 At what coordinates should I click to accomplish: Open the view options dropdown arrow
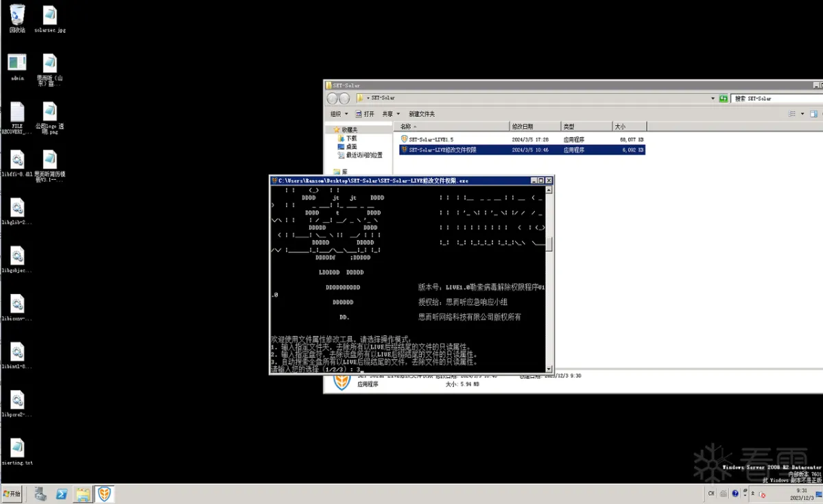tap(802, 114)
